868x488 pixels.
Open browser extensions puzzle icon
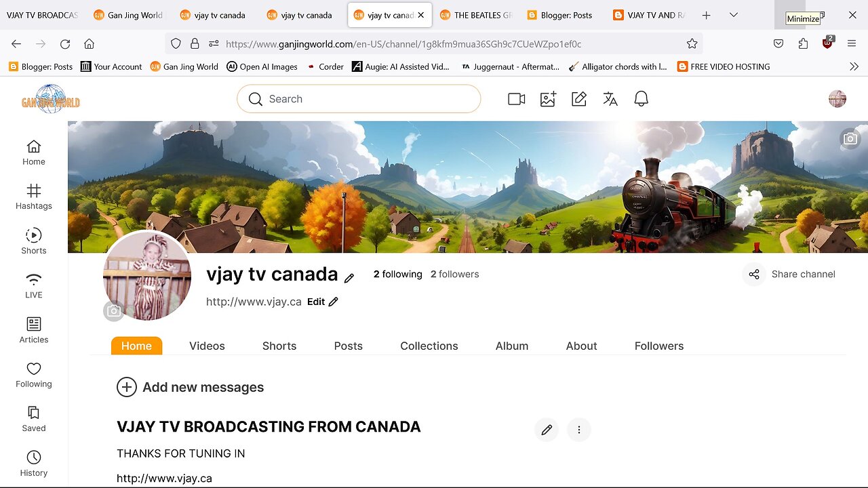click(803, 44)
